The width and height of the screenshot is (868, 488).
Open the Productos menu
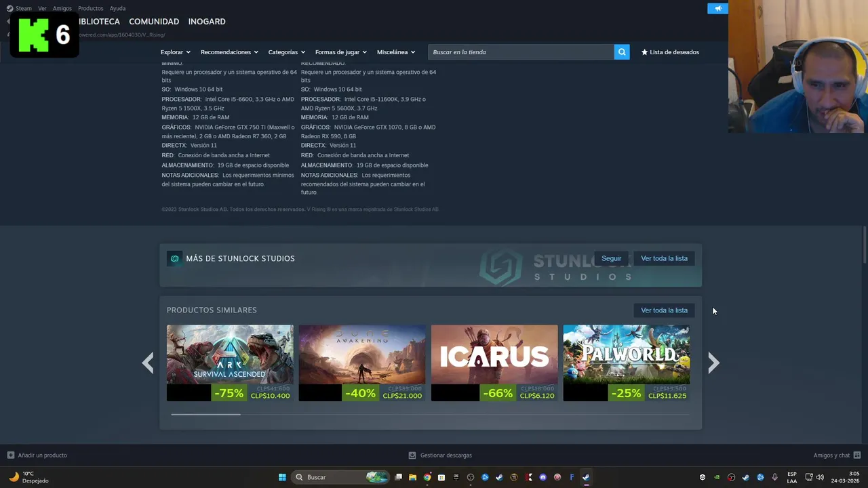pos(90,8)
